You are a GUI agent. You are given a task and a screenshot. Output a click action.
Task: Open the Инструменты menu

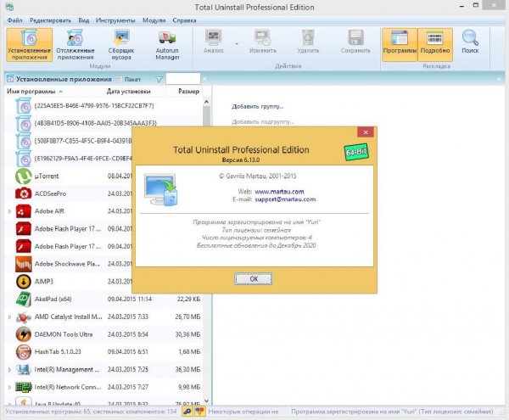point(115,20)
